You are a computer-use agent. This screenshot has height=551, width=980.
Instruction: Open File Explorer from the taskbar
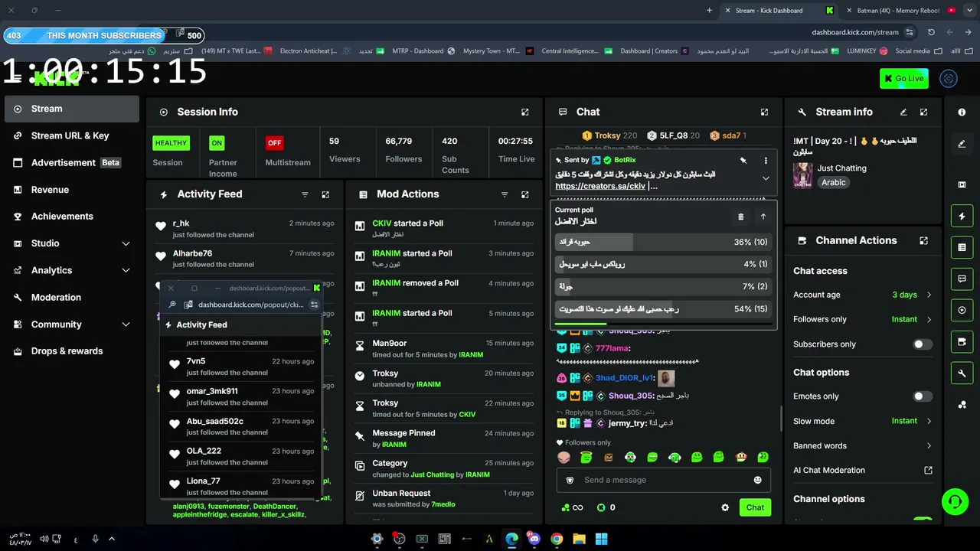(579, 539)
